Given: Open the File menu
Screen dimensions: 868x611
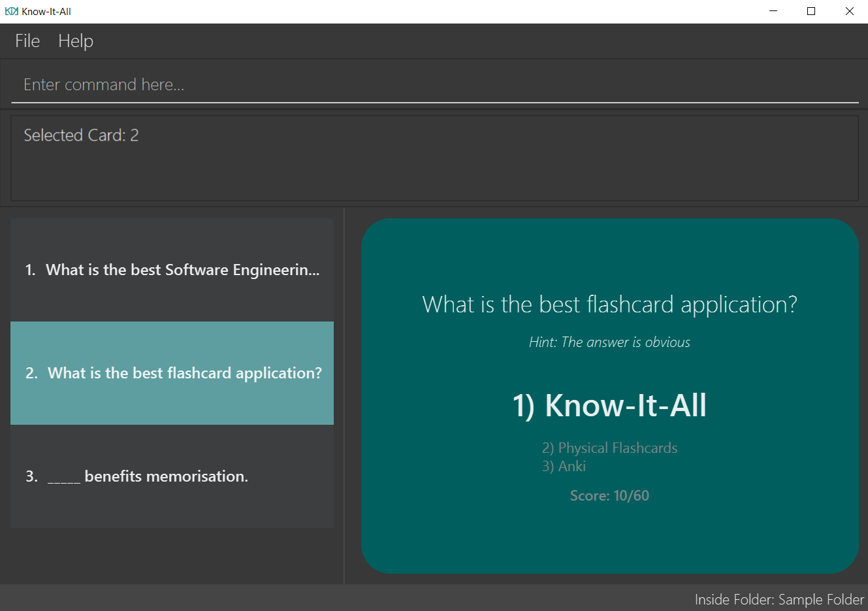Looking at the screenshot, I should pos(27,41).
